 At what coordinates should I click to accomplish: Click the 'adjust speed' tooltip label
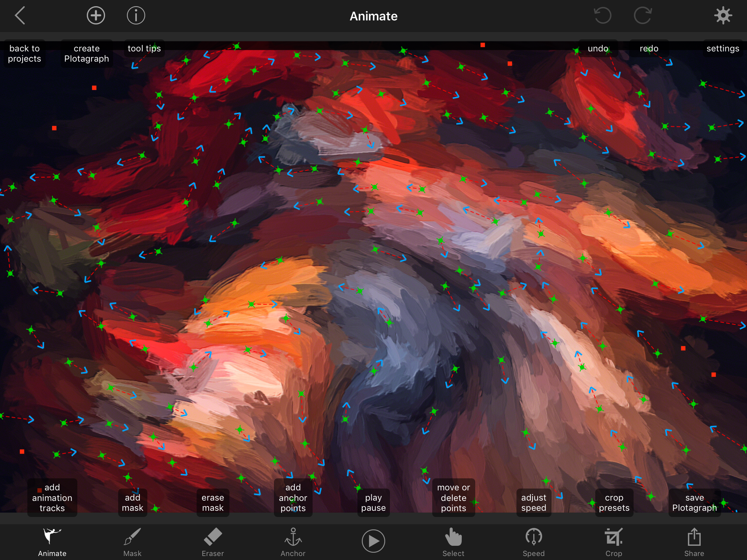click(534, 503)
